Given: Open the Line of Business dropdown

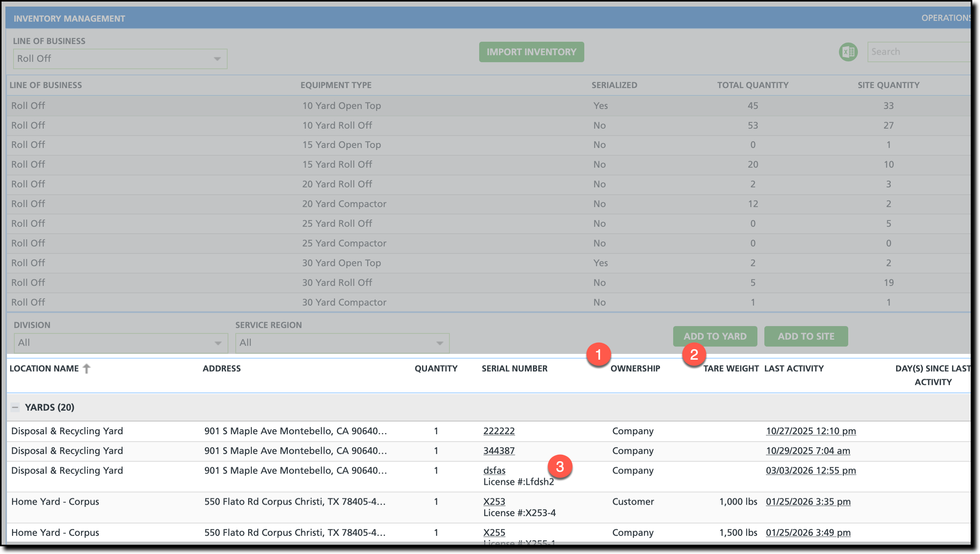Looking at the screenshot, I should (120, 59).
